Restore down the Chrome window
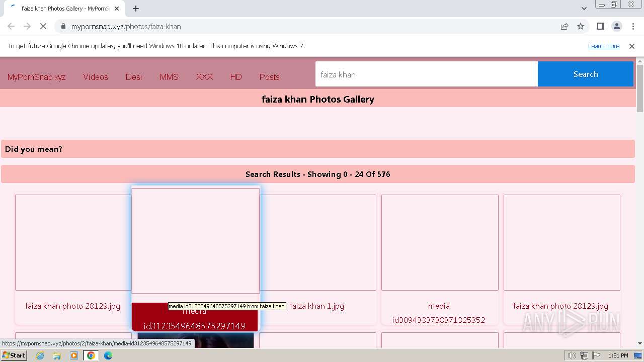This screenshot has width=644, height=362. 614,4
